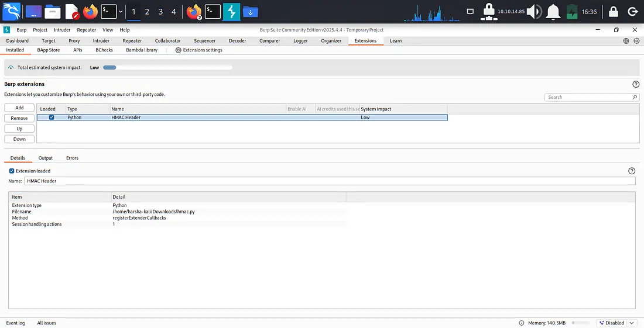Click the globe icon in top right
The image size is (644, 328).
(626, 40)
